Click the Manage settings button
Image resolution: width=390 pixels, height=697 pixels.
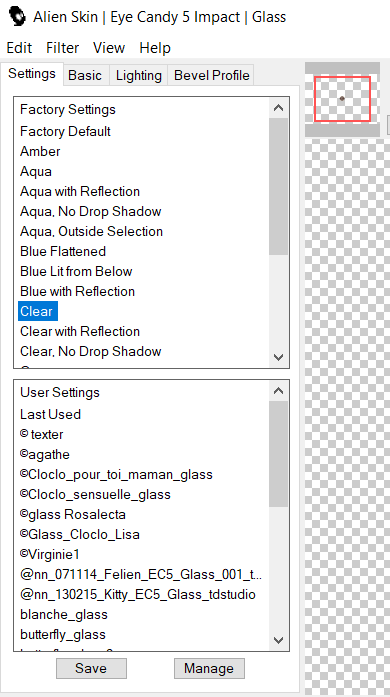click(209, 668)
